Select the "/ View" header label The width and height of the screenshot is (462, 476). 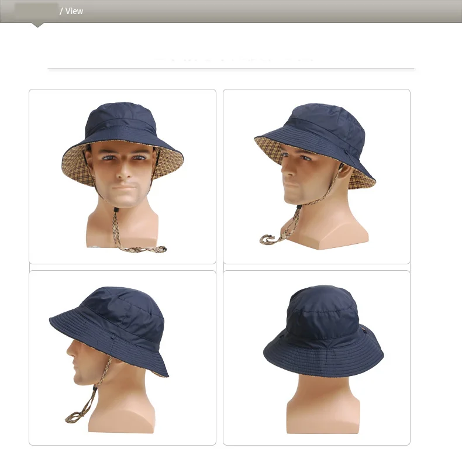point(71,11)
